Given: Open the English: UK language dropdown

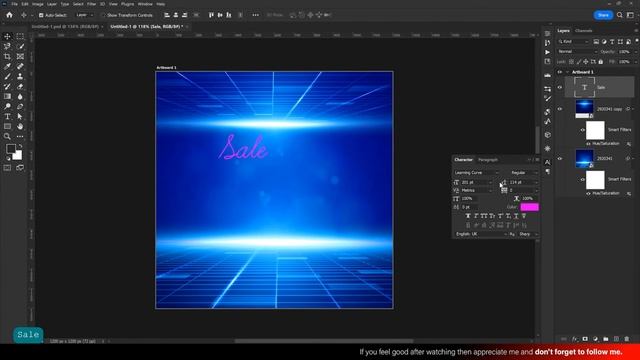Looking at the screenshot, I should click(x=481, y=234).
